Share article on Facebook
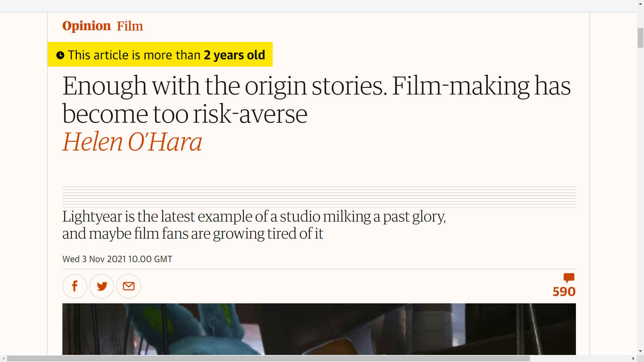The width and height of the screenshot is (644, 362). click(75, 286)
